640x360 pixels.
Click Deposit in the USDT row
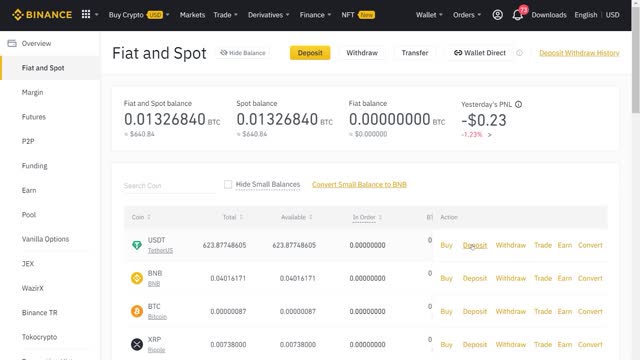point(475,245)
